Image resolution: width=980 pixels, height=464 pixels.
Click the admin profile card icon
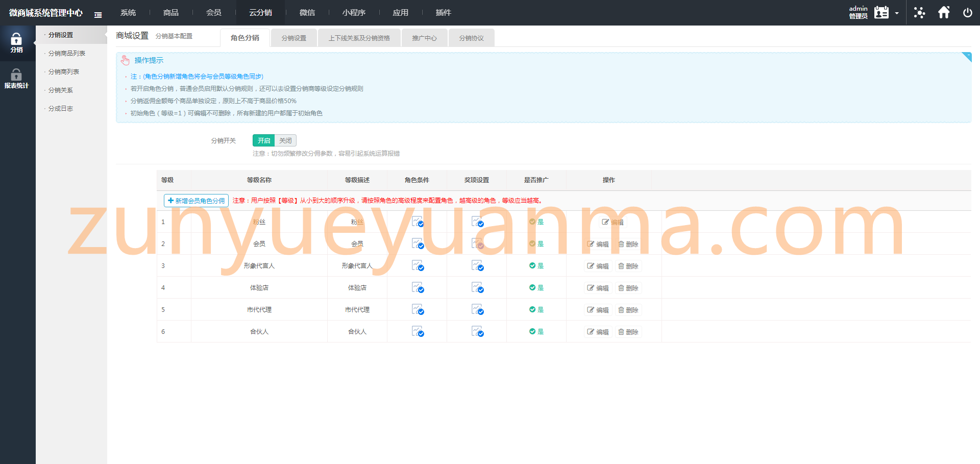pyautogui.click(x=881, y=13)
